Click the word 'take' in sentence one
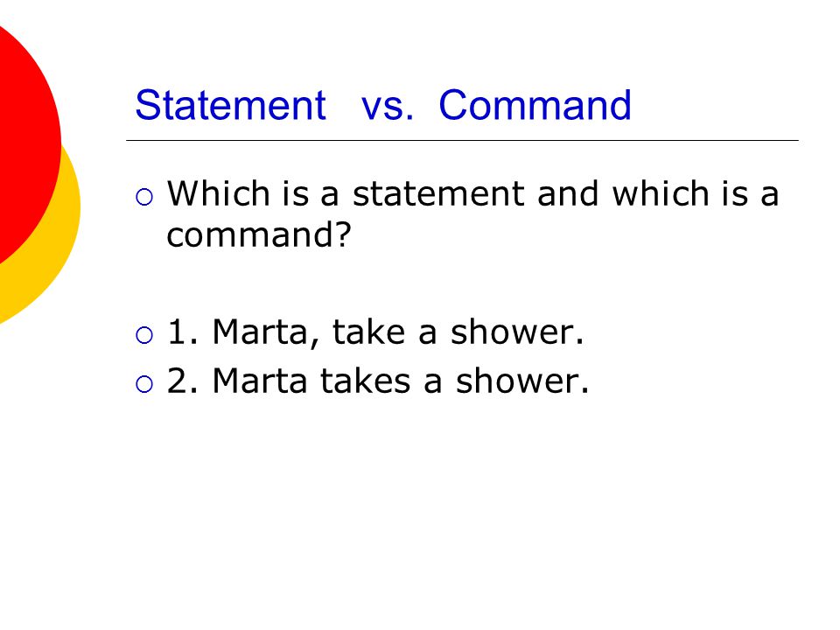Screen dimensions: 840x630 [x=368, y=332]
